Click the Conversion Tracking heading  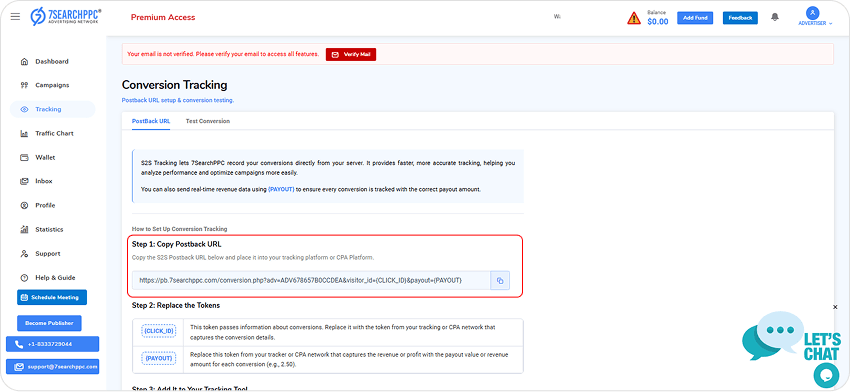coord(175,85)
